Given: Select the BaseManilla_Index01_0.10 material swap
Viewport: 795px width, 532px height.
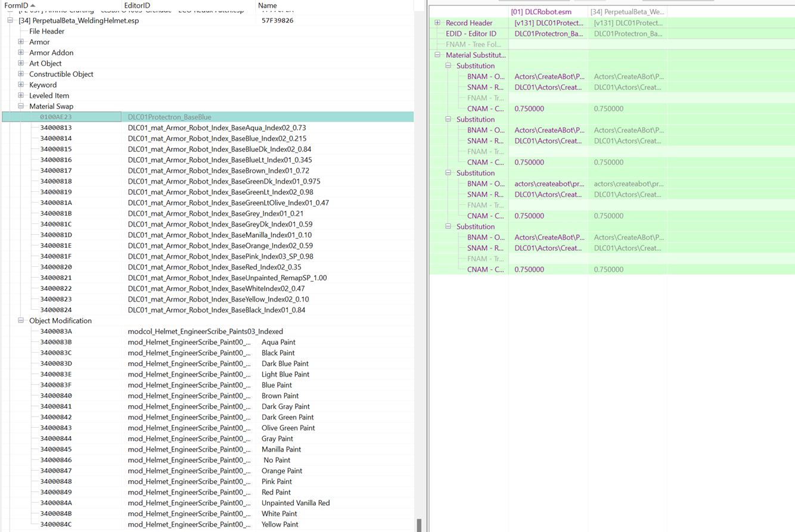Looking at the screenshot, I should (x=207, y=235).
